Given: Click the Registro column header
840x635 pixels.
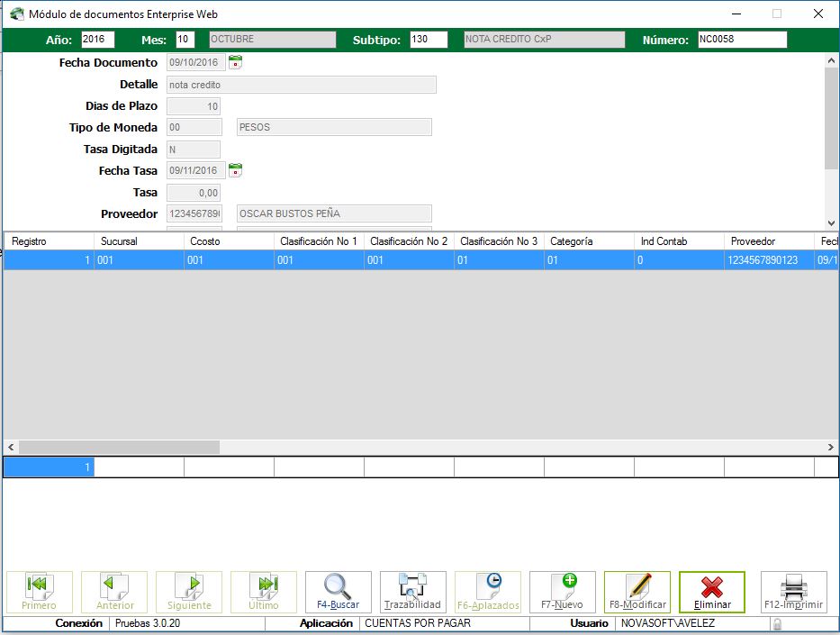Looking at the screenshot, I should click(x=49, y=241).
